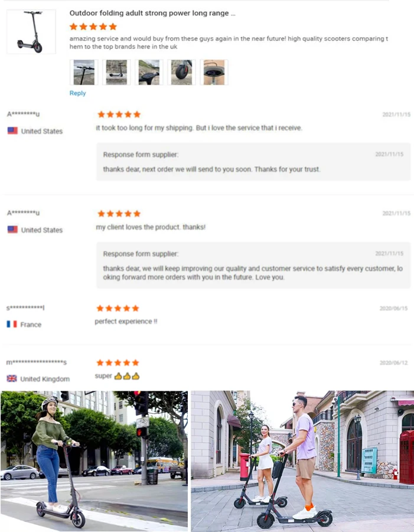Click the United States flag on first review

12,131
